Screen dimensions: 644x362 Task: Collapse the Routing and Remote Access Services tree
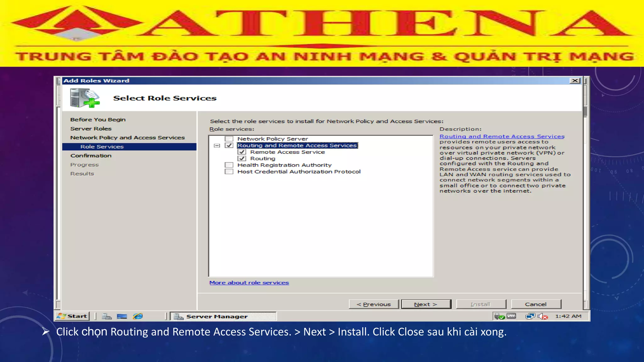pyautogui.click(x=217, y=145)
